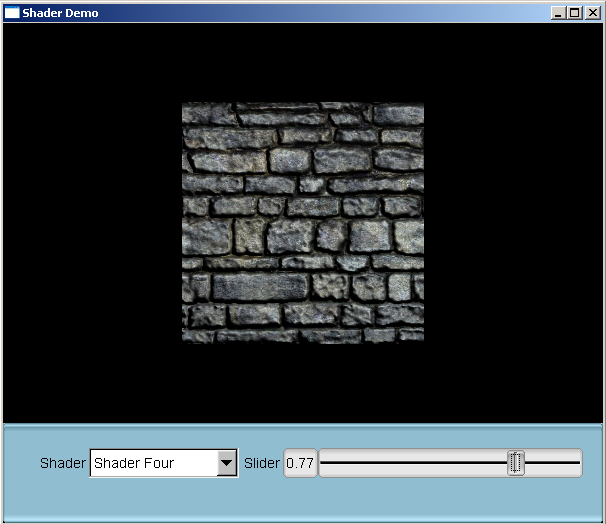Image resolution: width=606 pixels, height=524 pixels.
Task: Click the slider thumb handle
Action: (x=515, y=462)
